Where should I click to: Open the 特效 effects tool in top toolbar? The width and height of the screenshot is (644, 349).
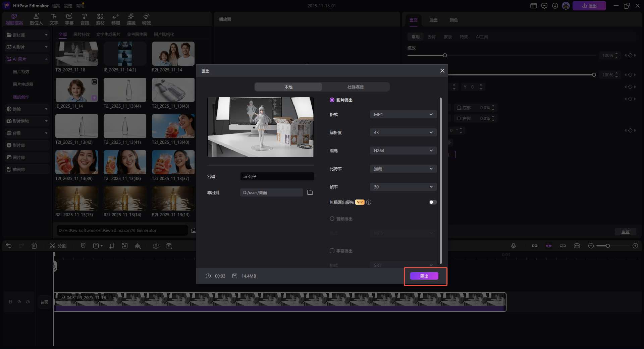[x=146, y=19]
